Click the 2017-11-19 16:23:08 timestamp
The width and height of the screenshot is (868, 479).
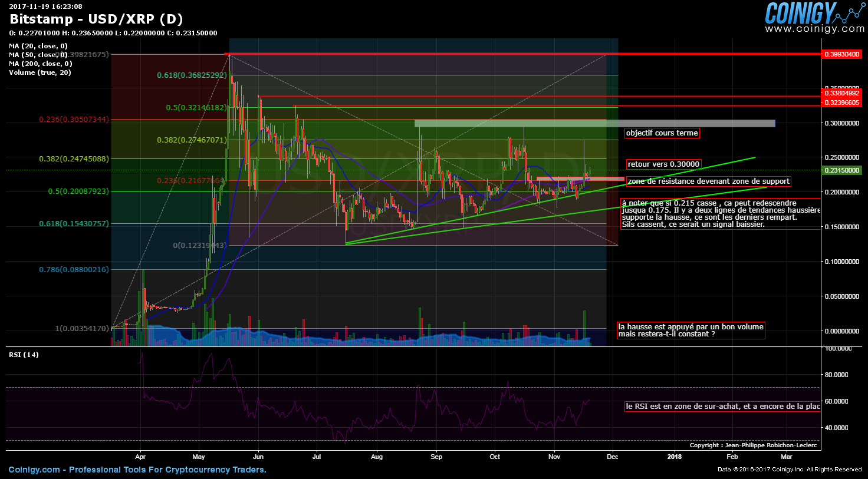[45, 6]
